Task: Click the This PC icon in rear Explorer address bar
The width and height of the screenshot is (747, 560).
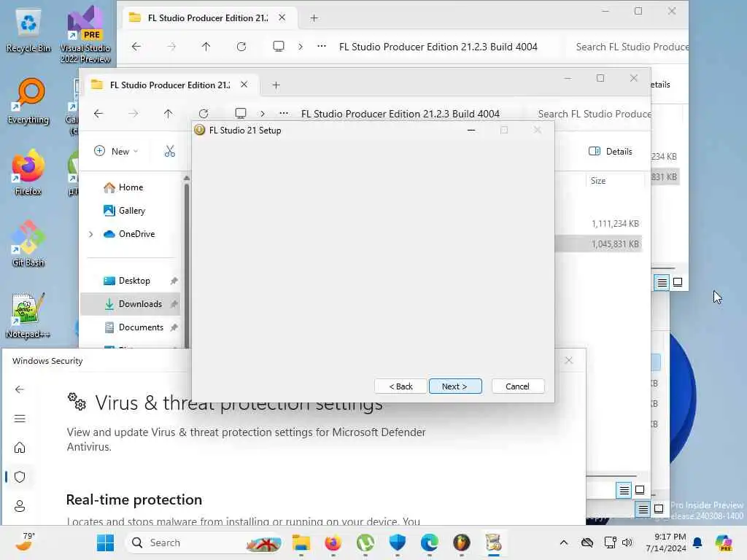Action: (x=279, y=46)
